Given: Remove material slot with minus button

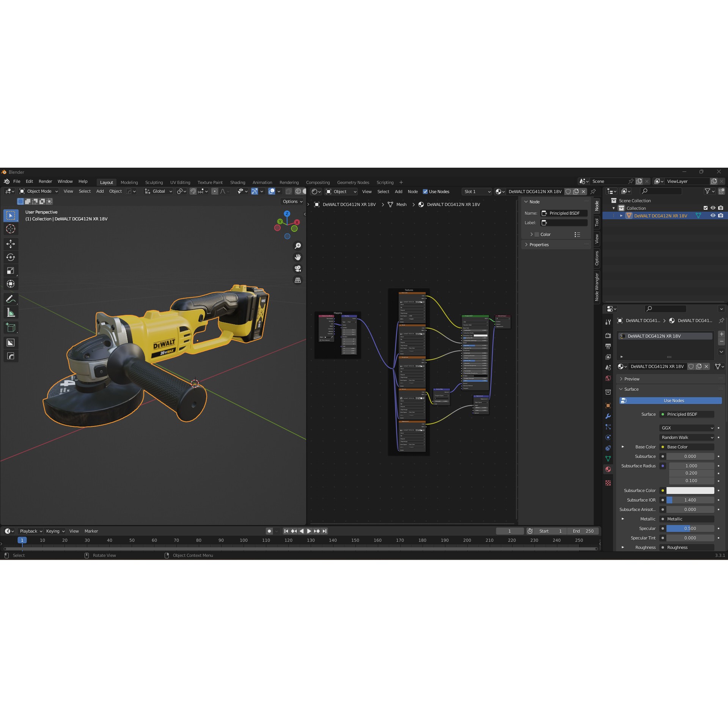Looking at the screenshot, I should point(722,342).
